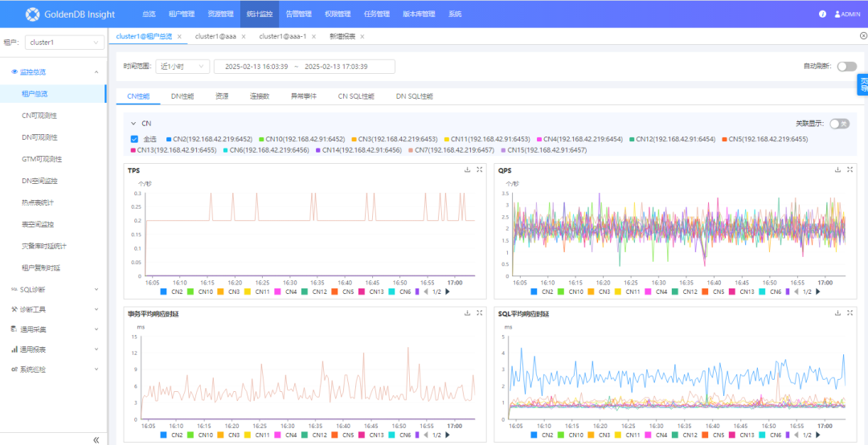
Task: Maximize the SQL平均响应时延 chart
Action: click(850, 313)
